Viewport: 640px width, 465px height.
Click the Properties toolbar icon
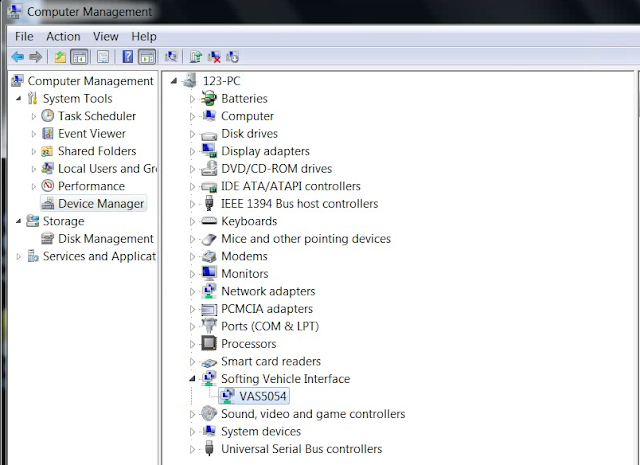tap(102, 57)
